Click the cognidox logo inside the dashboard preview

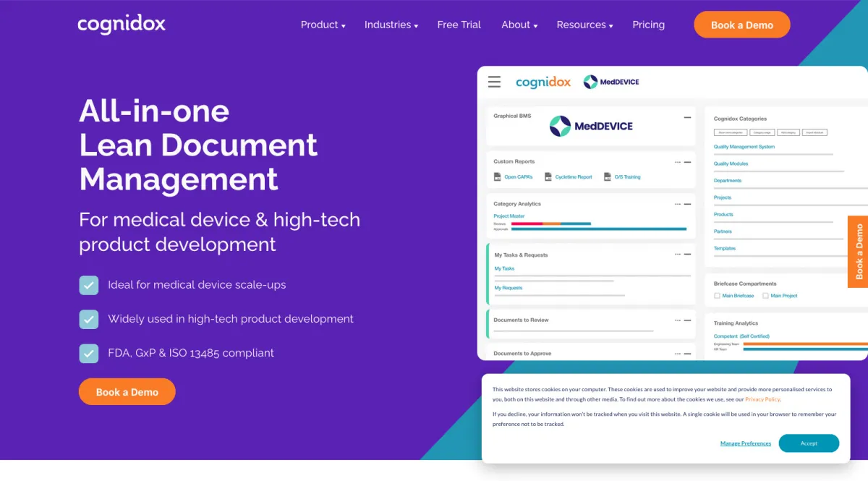543,82
